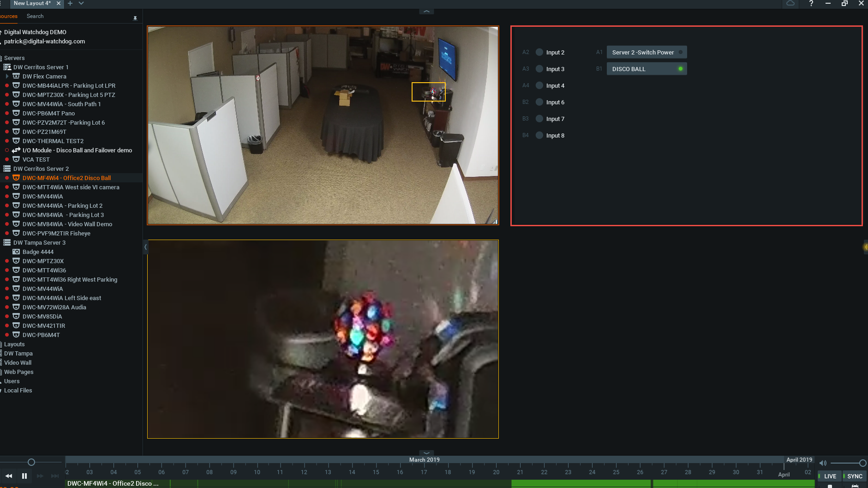
Task: Toggle the DISCO BALL output switch
Action: click(646, 69)
